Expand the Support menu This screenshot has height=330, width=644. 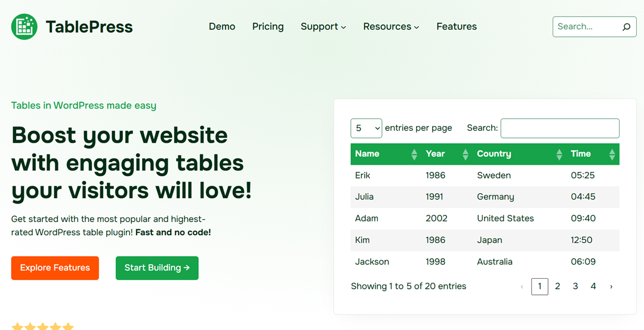[323, 27]
